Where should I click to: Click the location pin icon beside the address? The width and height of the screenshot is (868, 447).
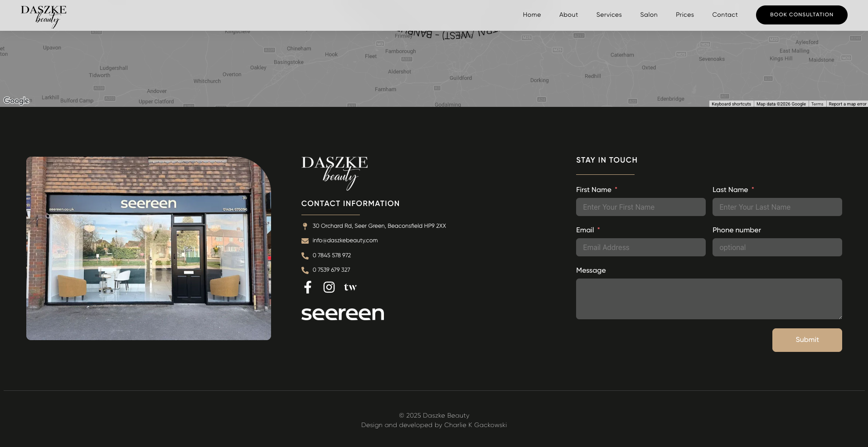(305, 226)
